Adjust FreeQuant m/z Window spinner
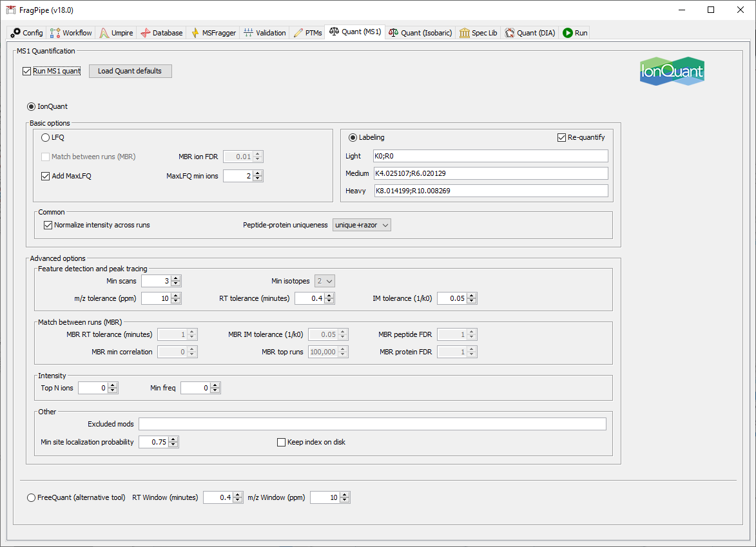The width and height of the screenshot is (756, 547). tap(345, 497)
